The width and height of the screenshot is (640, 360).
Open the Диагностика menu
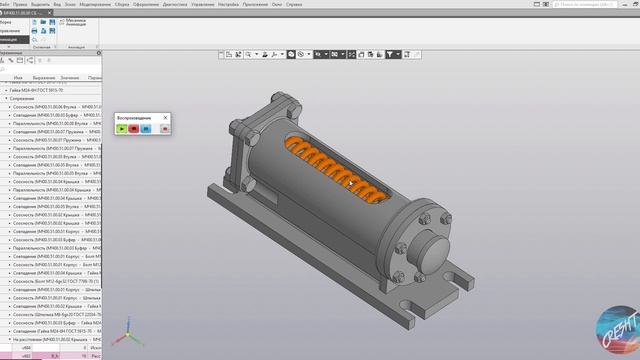coord(175,4)
